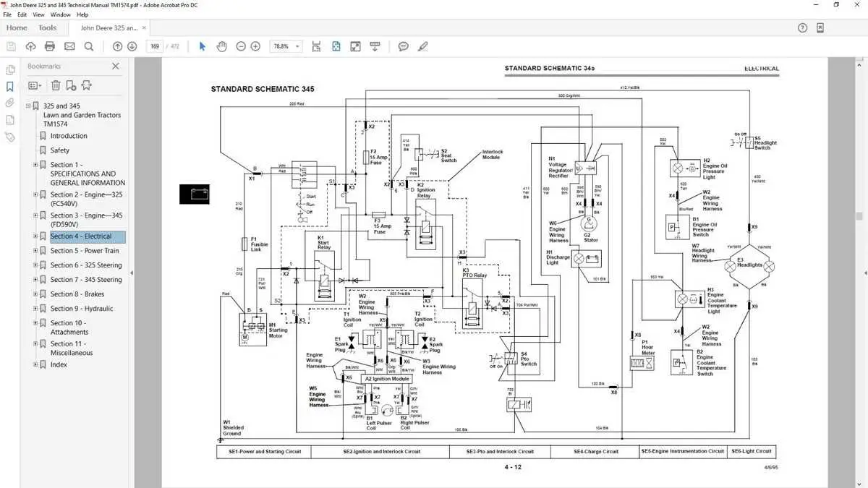Jump to the Safety bookmark
The height and width of the screenshot is (488, 868).
pyautogui.click(x=60, y=150)
